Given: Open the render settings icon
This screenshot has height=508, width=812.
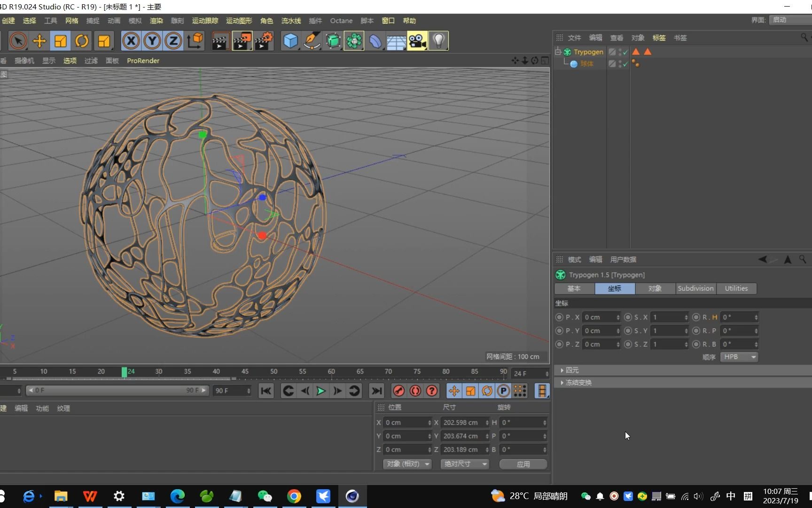Looking at the screenshot, I should [264, 41].
